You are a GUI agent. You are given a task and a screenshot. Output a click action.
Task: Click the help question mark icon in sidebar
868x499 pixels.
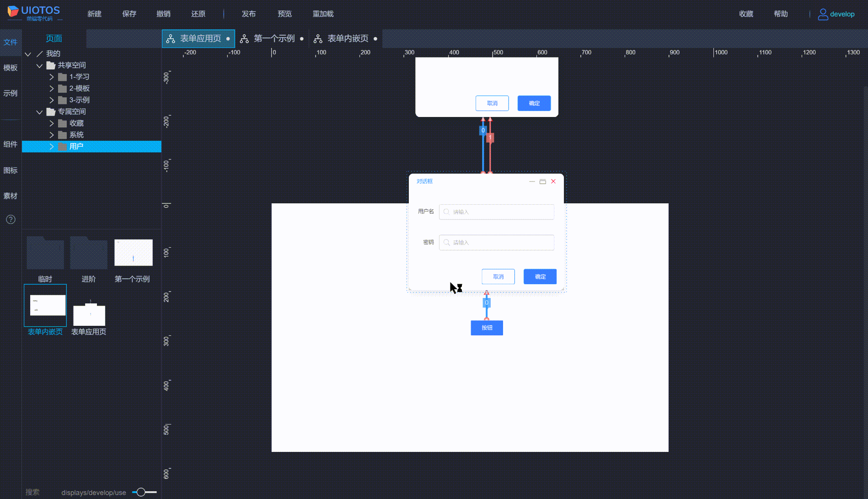coord(11,219)
